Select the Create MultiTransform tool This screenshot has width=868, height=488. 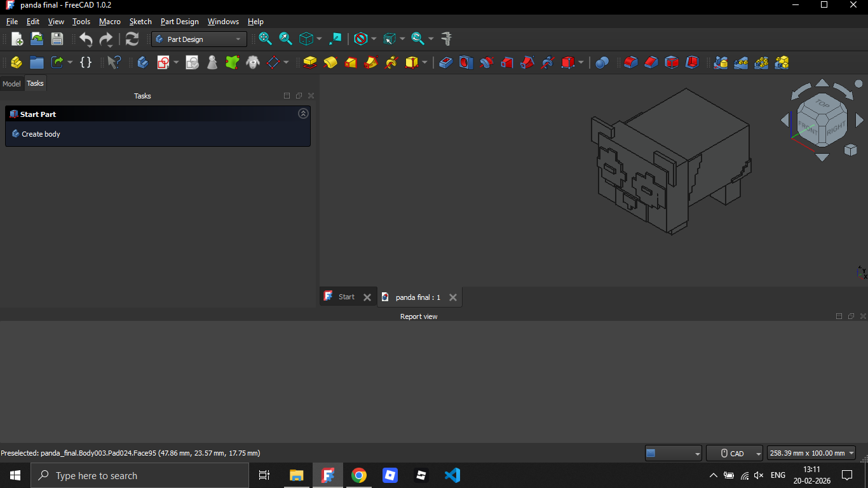(782, 62)
